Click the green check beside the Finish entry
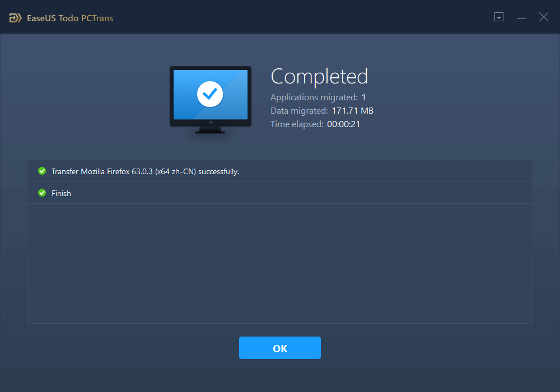The height and width of the screenshot is (392, 560). coord(42,193)
